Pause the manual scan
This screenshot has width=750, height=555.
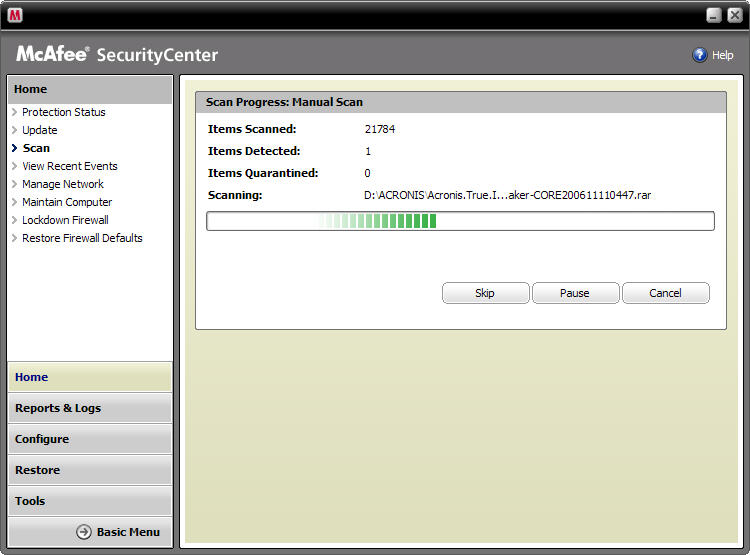click(575, 293)
